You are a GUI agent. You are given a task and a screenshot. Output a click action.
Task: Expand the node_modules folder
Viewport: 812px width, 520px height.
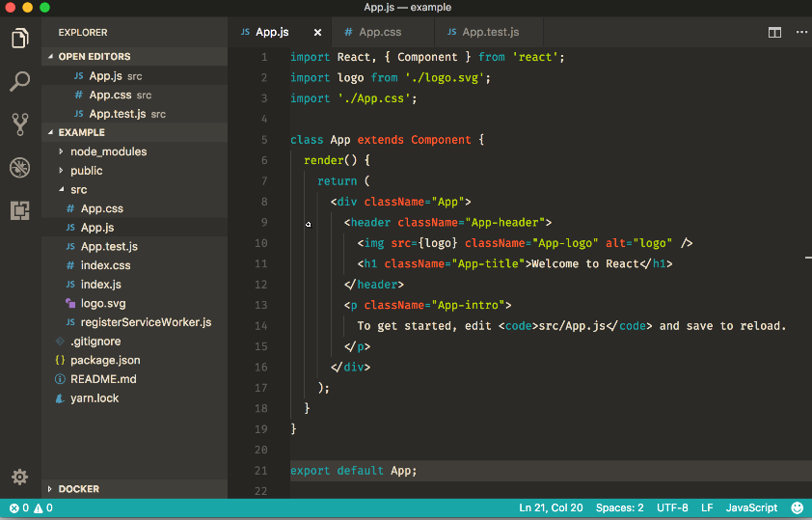(108, 151)
